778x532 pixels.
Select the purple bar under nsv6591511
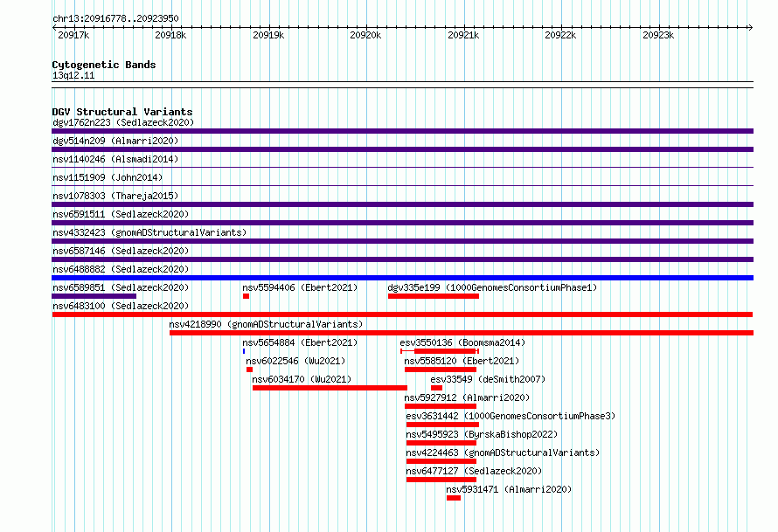[402, 223]
